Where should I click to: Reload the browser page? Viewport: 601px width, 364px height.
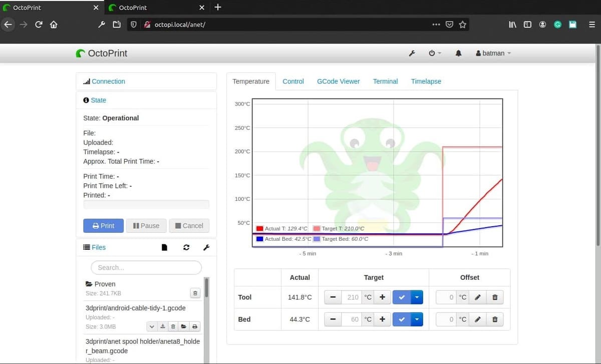coord(39,24)
